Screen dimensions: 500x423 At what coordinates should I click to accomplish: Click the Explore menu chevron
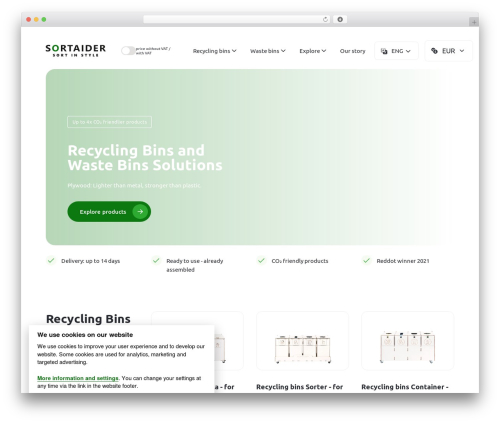coord(324,51)
